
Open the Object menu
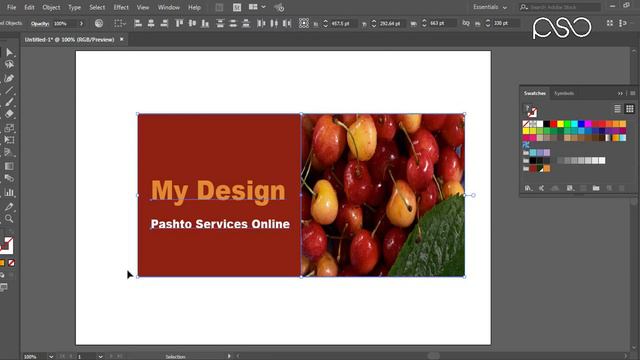[51, 7]
